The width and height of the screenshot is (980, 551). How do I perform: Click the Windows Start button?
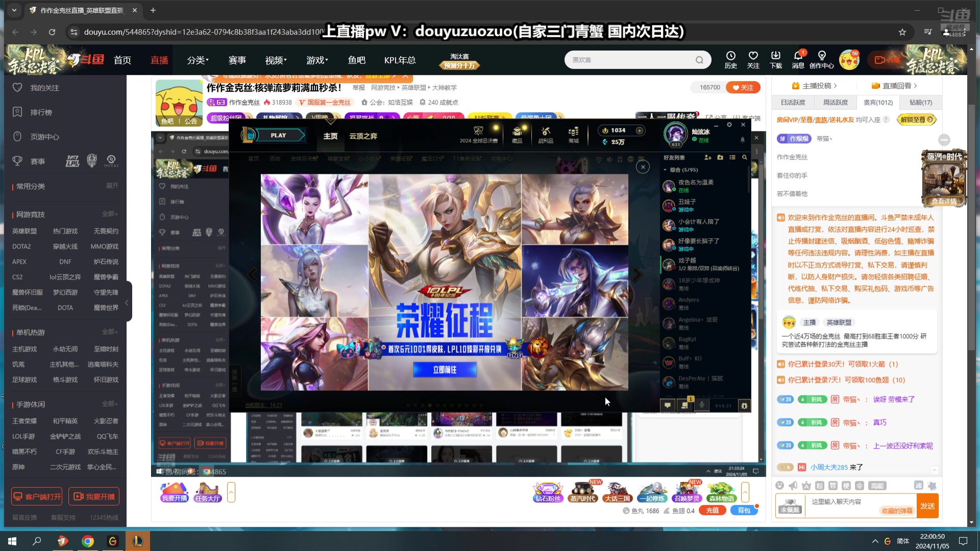pos(12,541)
